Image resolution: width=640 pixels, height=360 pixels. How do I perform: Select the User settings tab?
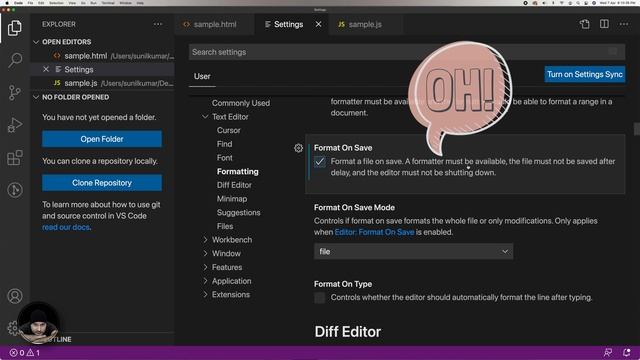coord(202,76)
